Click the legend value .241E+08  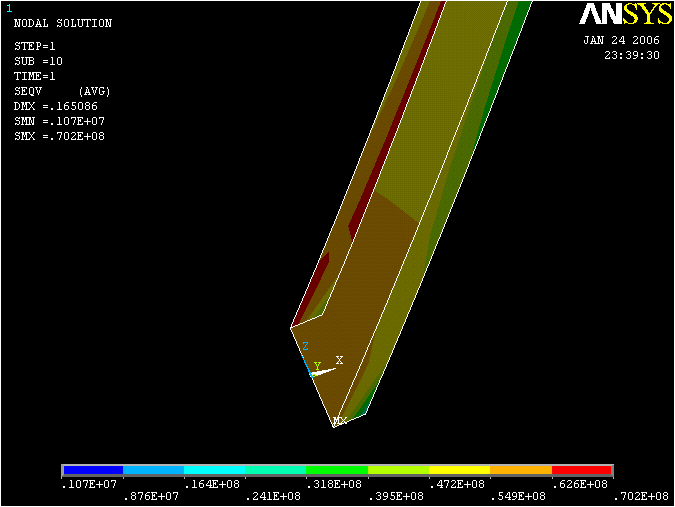273,496
